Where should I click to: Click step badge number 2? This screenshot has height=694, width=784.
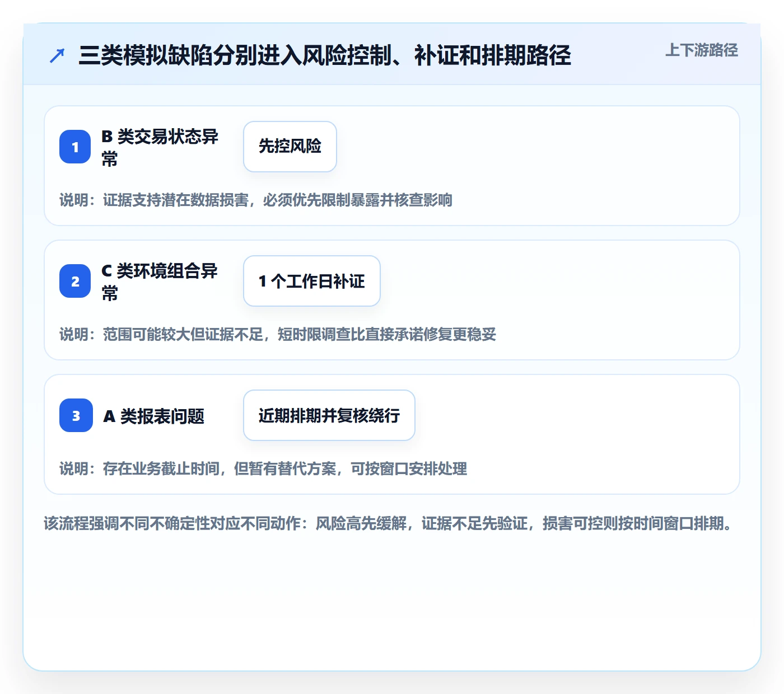75,281
